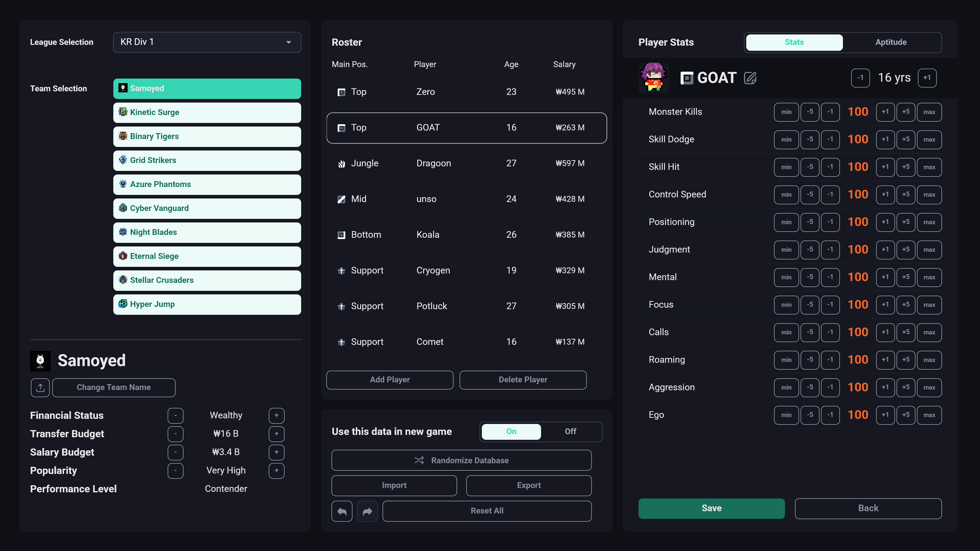Turn on Use this data in new game
This screenshot has width=980, height=551.
coord(511,432)
